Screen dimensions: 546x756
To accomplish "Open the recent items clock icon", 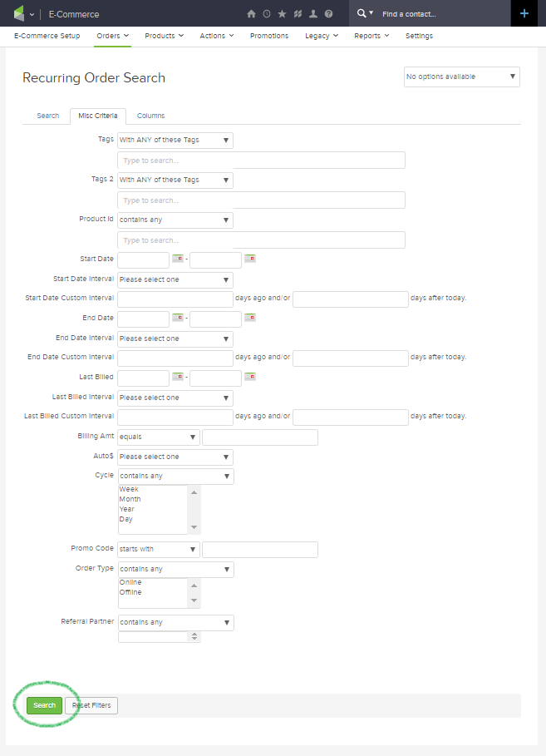I will click(267, 14).
